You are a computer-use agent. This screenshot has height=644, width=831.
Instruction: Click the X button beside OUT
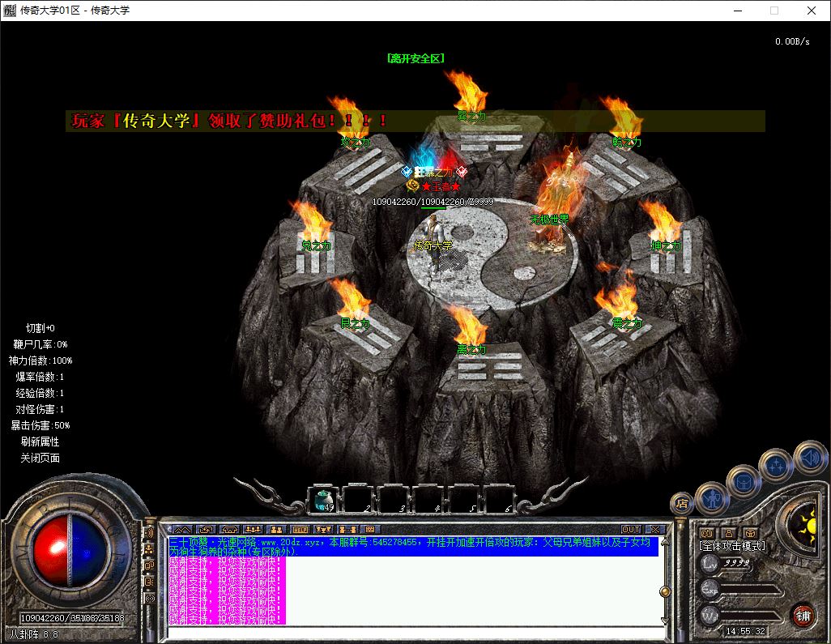(x=655, y=529)
